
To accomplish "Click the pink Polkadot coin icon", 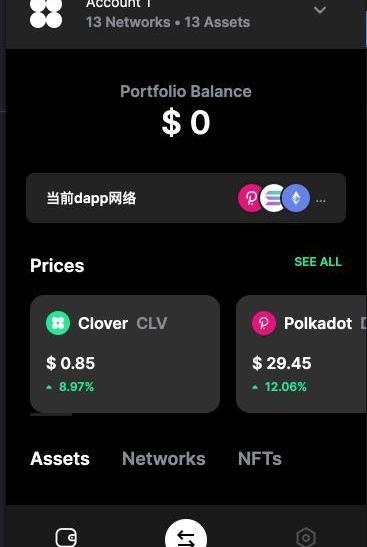I will tap(264, 323).
